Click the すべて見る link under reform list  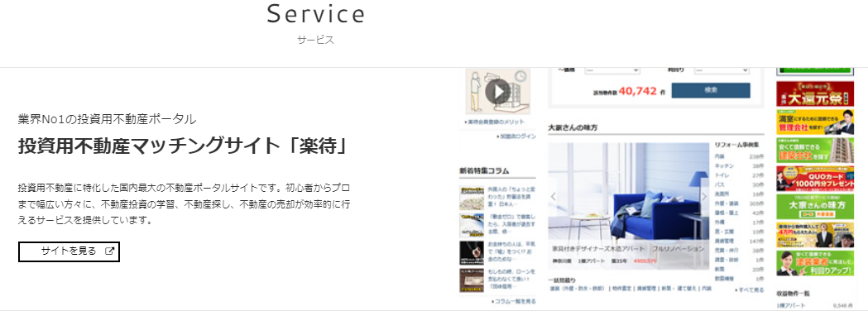point(750,290)
